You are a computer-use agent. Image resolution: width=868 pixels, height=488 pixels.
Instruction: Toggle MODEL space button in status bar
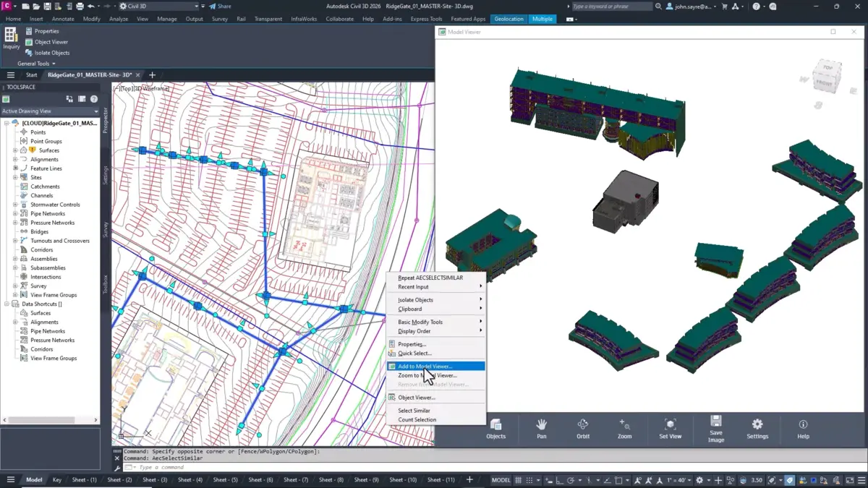tap(501, 480)
